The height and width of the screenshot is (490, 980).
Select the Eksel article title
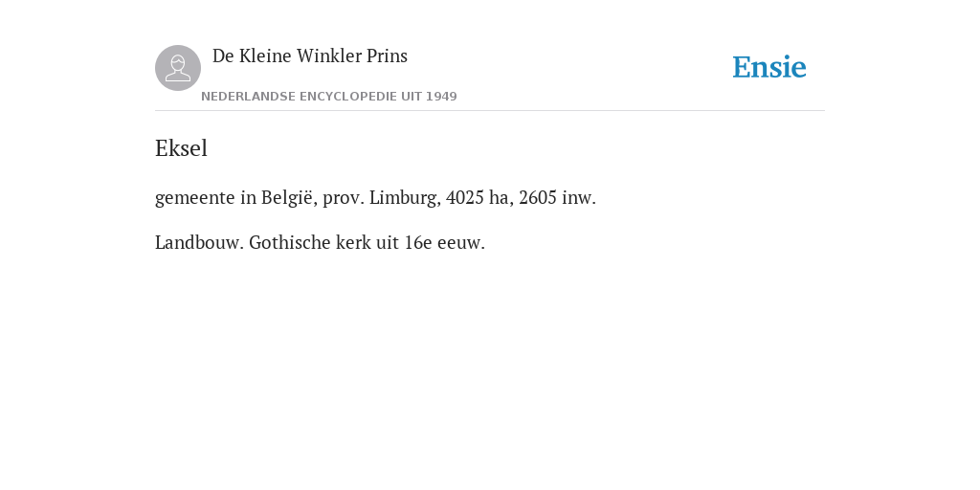tap(181, 148)
